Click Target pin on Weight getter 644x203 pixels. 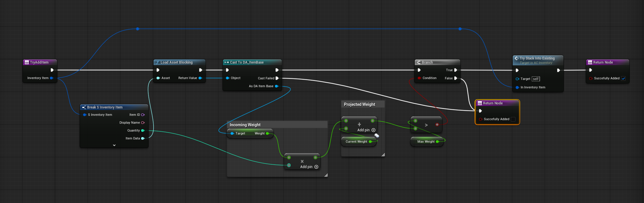point(232,133)
